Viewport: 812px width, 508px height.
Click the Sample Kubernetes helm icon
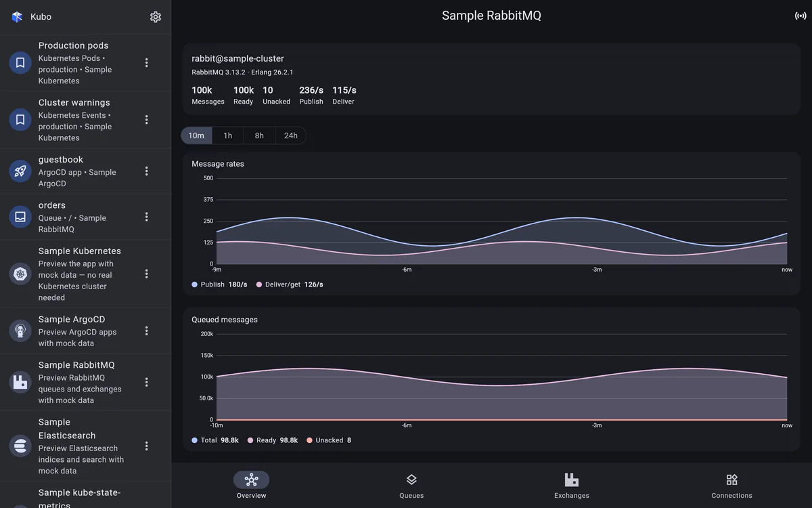(20, 274)
